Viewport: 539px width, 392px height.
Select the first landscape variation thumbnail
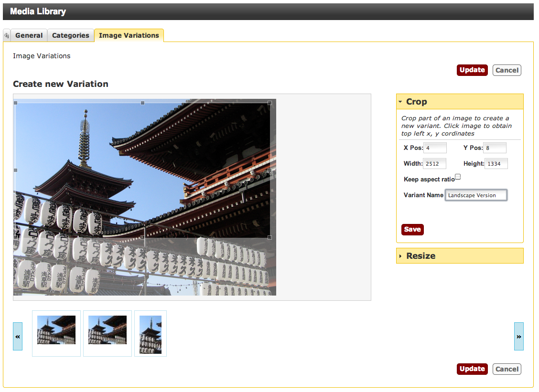coord(56,330)
